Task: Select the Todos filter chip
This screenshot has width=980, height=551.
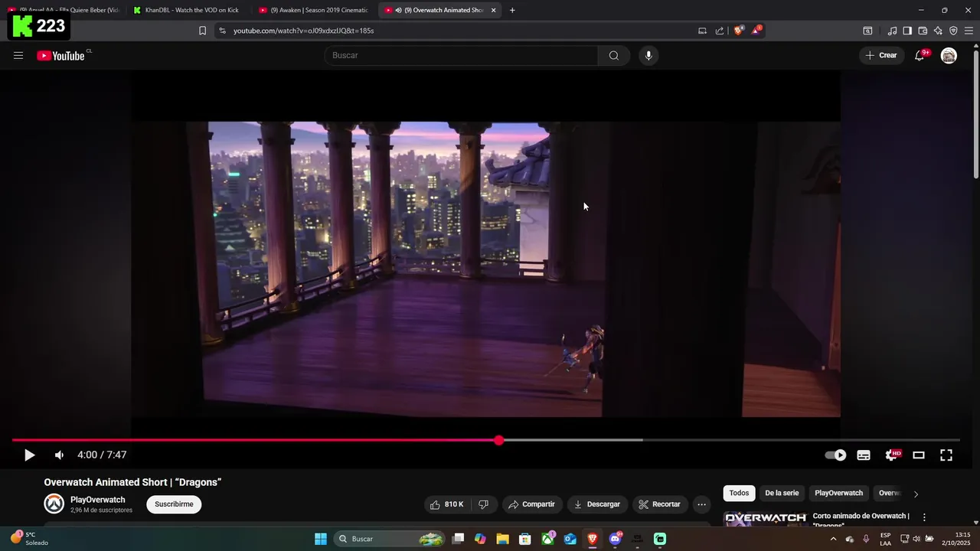Action: 739,493
